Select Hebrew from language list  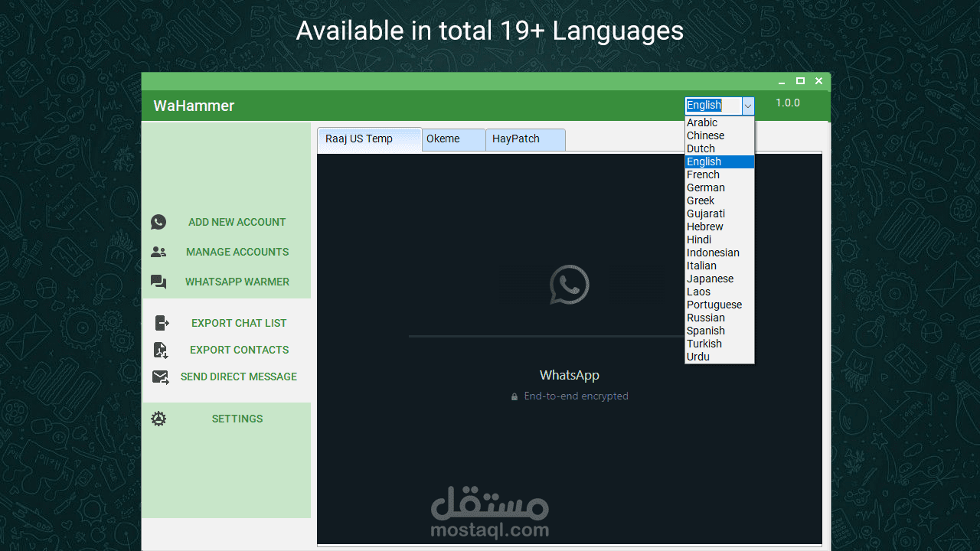(x=720, y=227)
